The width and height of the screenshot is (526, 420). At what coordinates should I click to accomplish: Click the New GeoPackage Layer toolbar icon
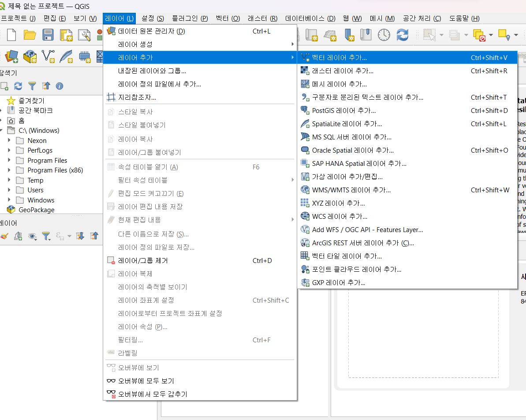point(30,56)
